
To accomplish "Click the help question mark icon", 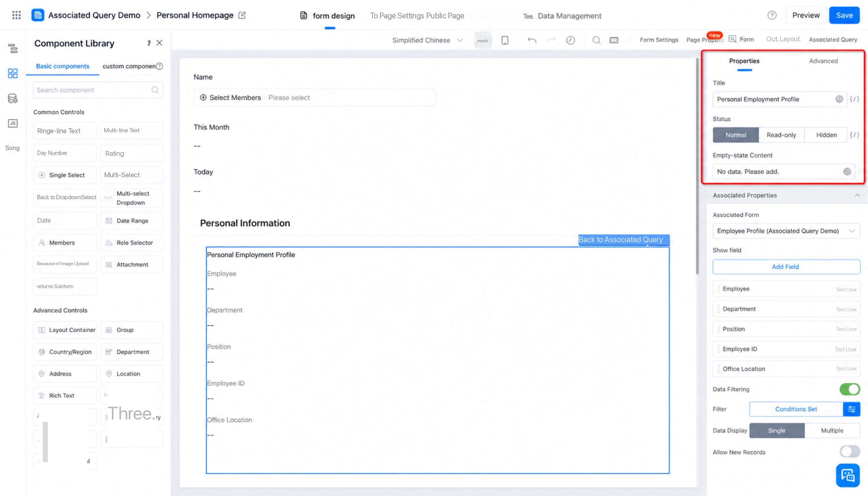I will 772,15.
